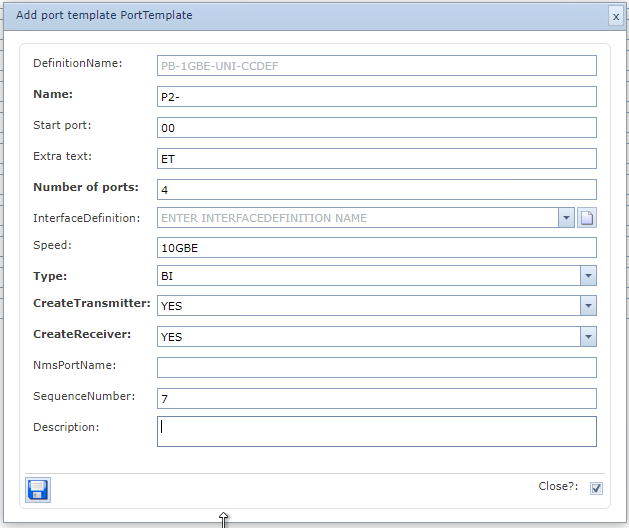Image resolution: width=629 pixels, height=528 pixels.
Task: Select the Type field showing BI
Action: coord(369,276)
